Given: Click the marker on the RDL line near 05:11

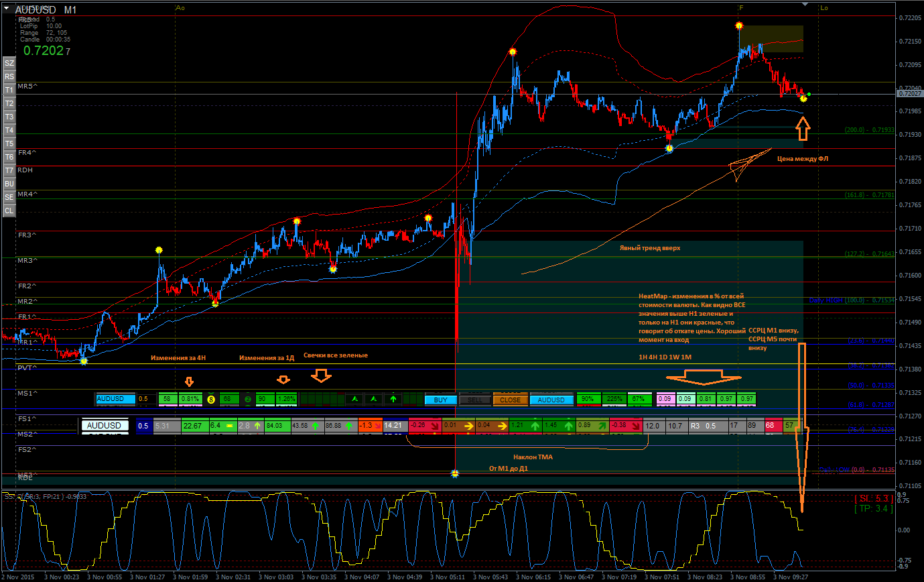Looking at the screenshot, I should pyautogui.click(x=455, y=473).
